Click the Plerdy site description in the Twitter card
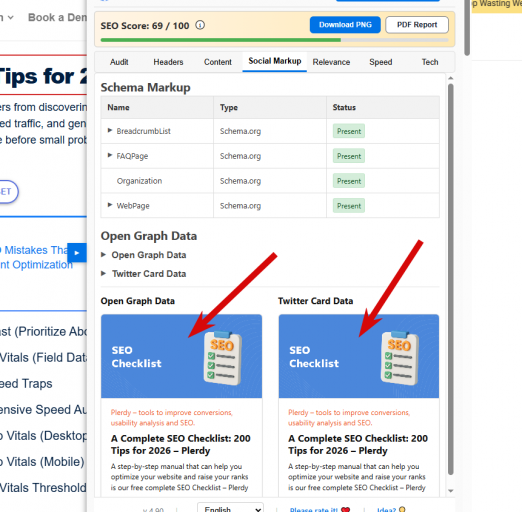This screenshot has height=512, width=522. [349, 418]
